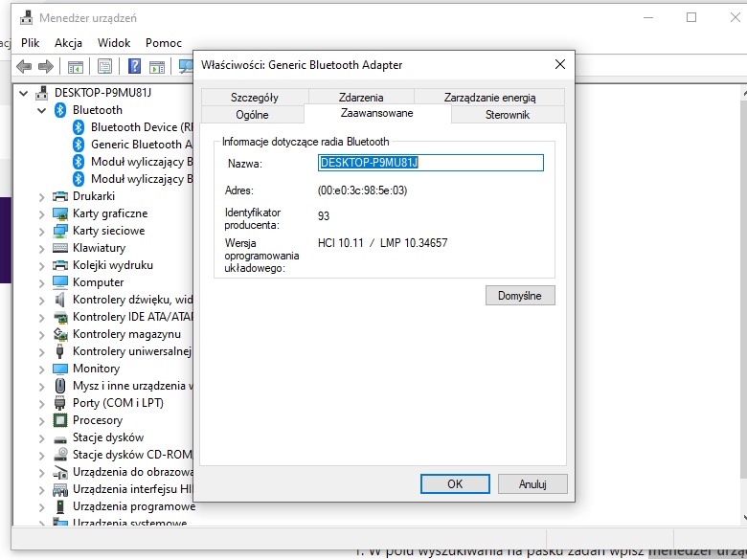
Task: Switch to the Sterownik tab
Action: click(x=508, y=115)
